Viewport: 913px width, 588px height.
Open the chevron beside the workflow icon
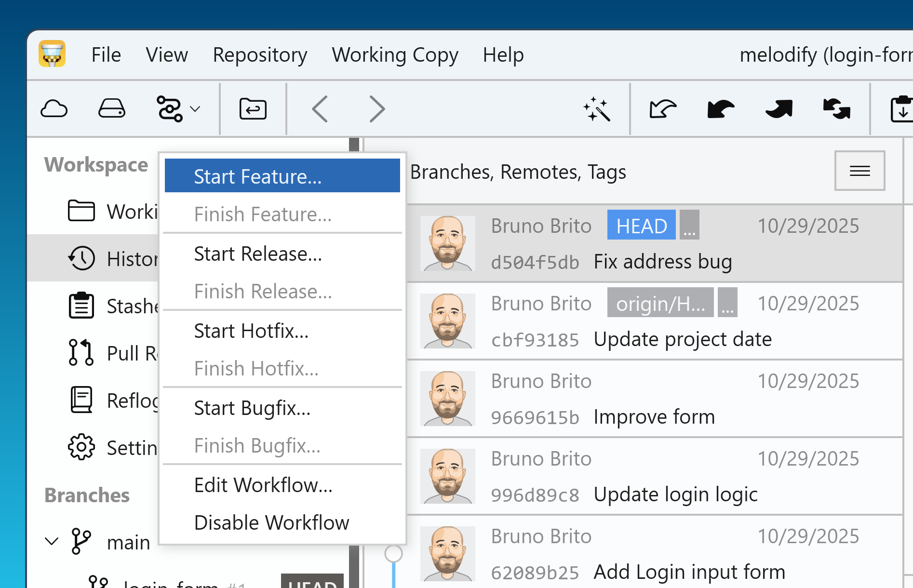pyautogui.click(x=195, y=108)
